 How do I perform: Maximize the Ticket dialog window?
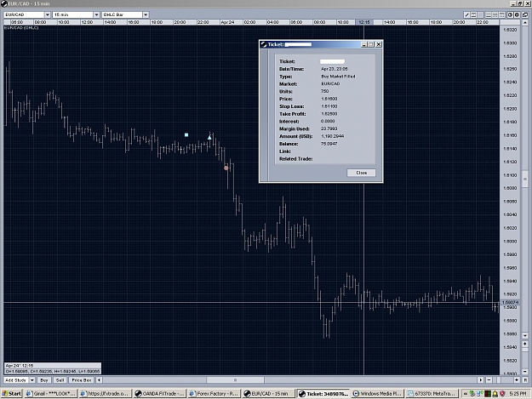371,44
